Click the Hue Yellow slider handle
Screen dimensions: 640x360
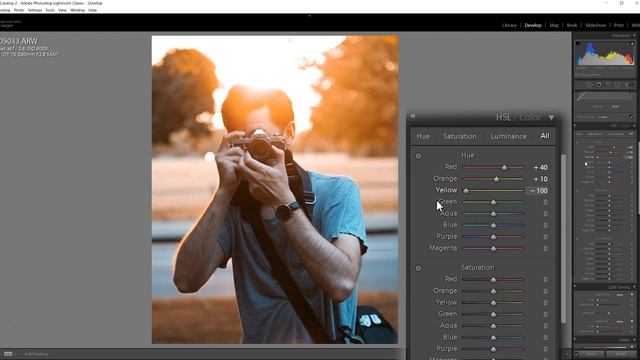pyautogui.click(x=466, y=191)
